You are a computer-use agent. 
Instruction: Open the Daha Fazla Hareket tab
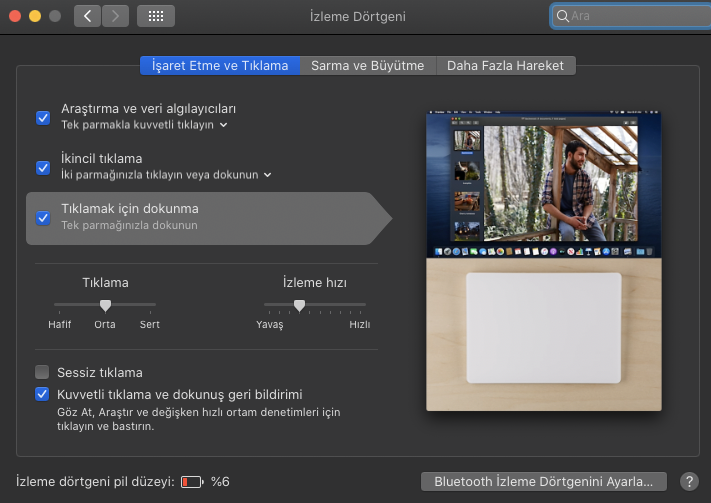tap(505, 65)
